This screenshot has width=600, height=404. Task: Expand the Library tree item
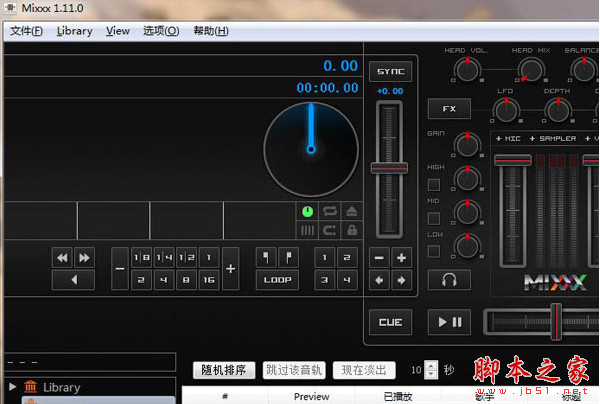click(12, 387)
